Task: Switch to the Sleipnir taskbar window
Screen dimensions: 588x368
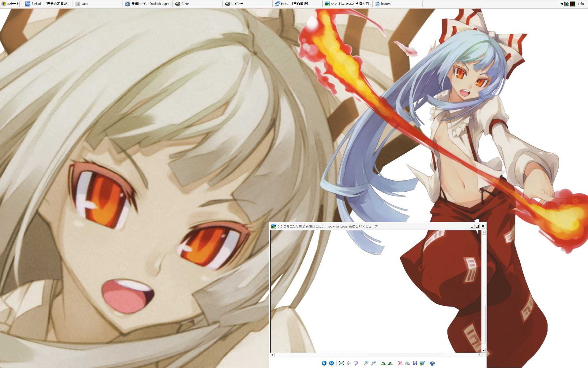Action: (48, 4)
